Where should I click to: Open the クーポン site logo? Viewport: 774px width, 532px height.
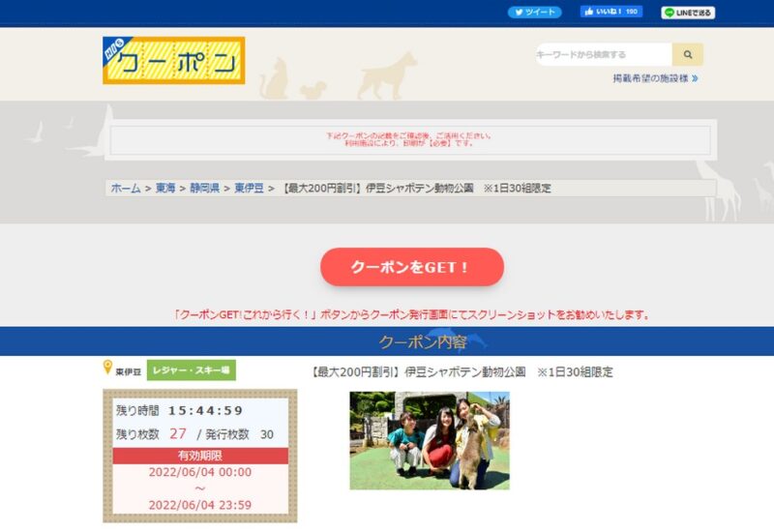(174, 61)
